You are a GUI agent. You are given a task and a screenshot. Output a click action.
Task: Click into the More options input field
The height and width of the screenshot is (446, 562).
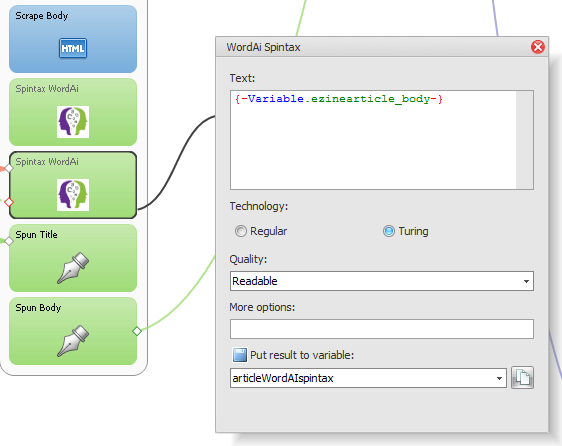(x=382, y=329)
